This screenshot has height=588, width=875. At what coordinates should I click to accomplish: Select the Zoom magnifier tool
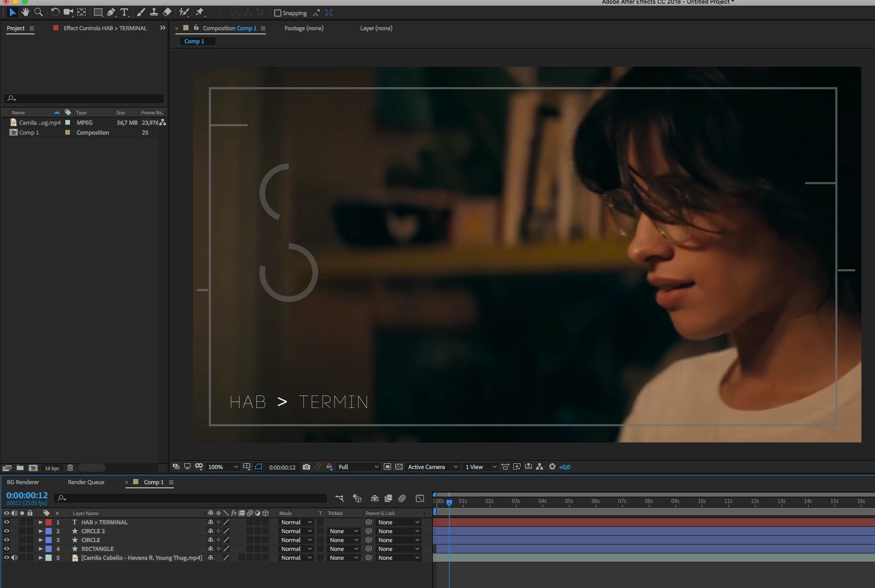coord(39,12)
